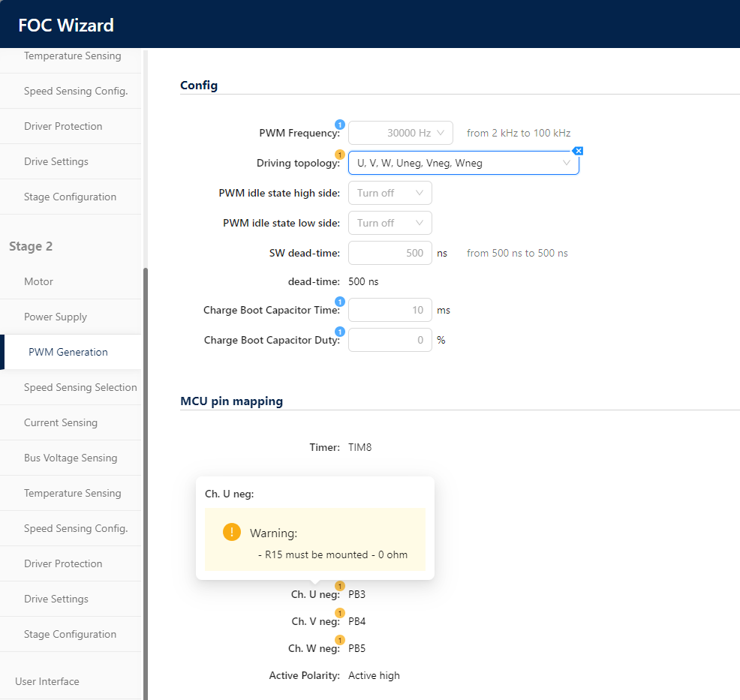Click the orange warning badge on Ch. V neg
Screen dimensions: 740x700
pos(339,613)
